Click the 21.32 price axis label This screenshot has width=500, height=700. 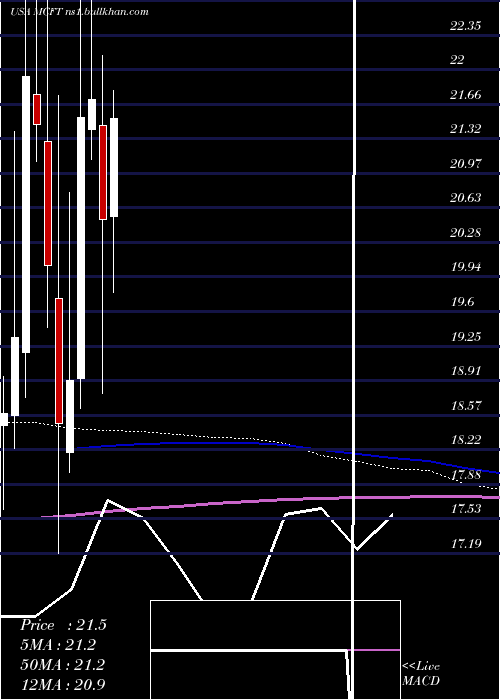pos(465,129)
